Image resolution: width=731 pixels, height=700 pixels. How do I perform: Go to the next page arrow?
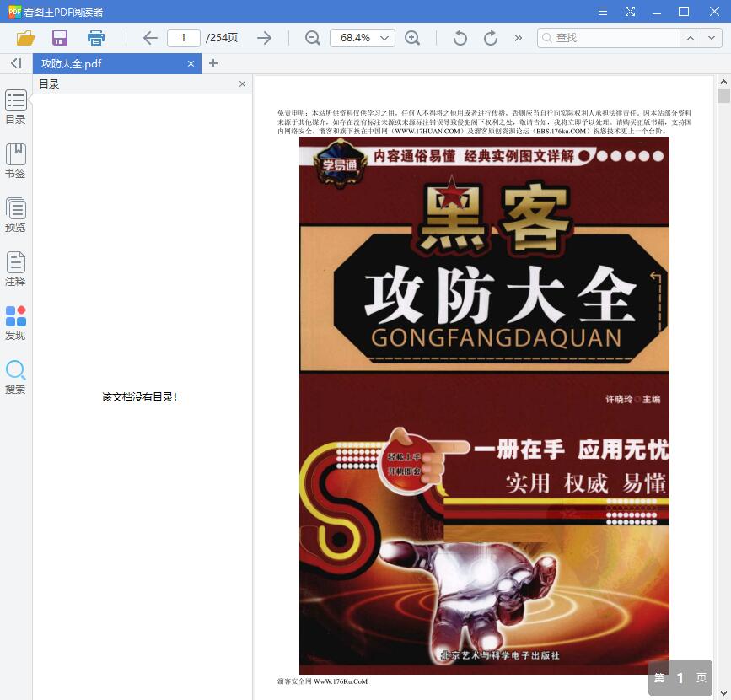(265, 38)
